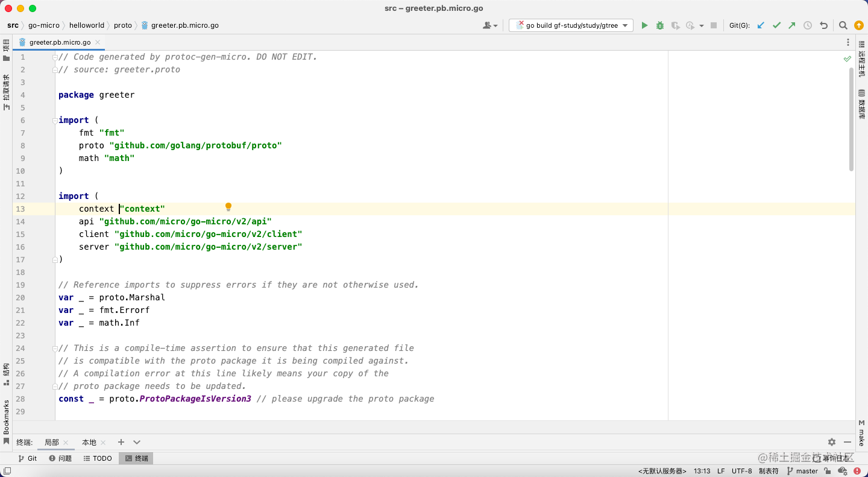Viewport: 868px width, 477px height.
Task: Click the editor vertical scrollbar
Action: tap(852, 119)
